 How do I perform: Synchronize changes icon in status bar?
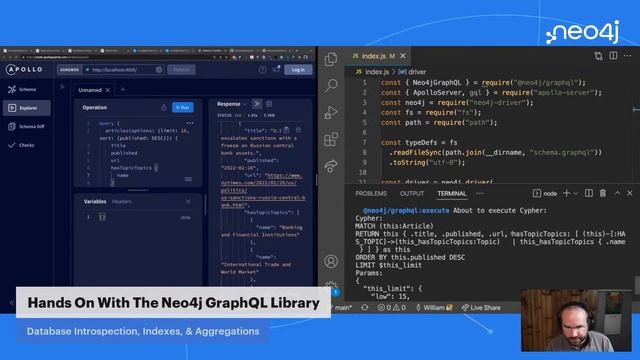364,308
